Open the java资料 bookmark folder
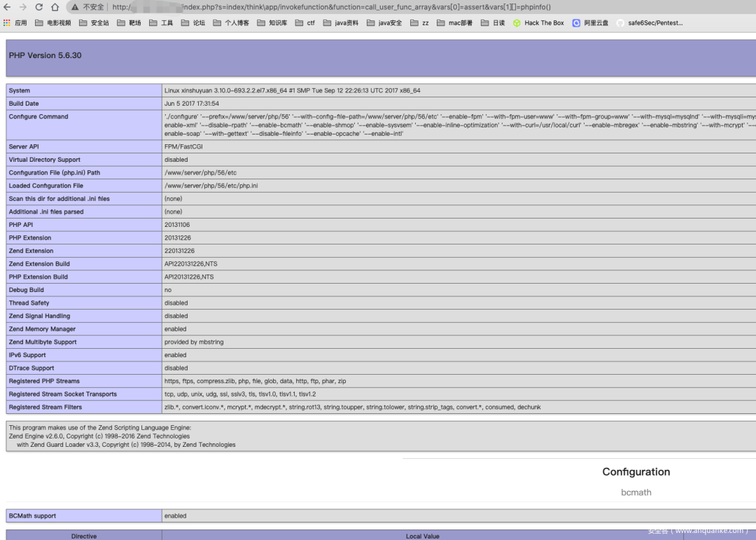 point(341,22)
